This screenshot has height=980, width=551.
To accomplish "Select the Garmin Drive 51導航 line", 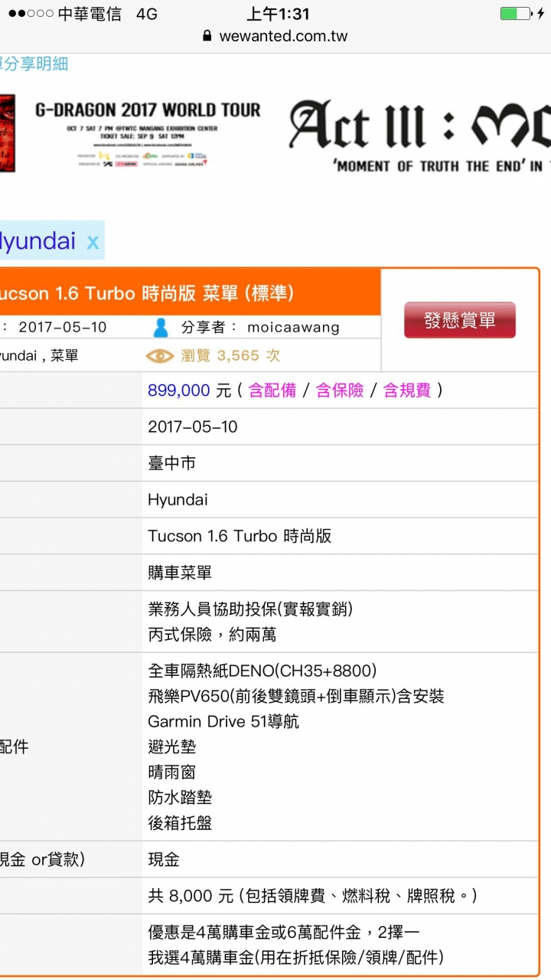I will (223, 722).
